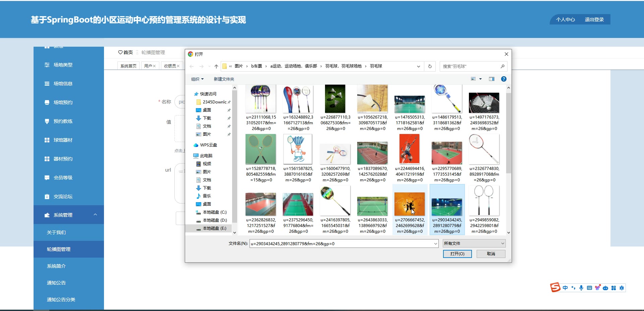Open the 所有文件 file type dropdown
The height and width of the screenshot is (311, 644).
point(474,243)
